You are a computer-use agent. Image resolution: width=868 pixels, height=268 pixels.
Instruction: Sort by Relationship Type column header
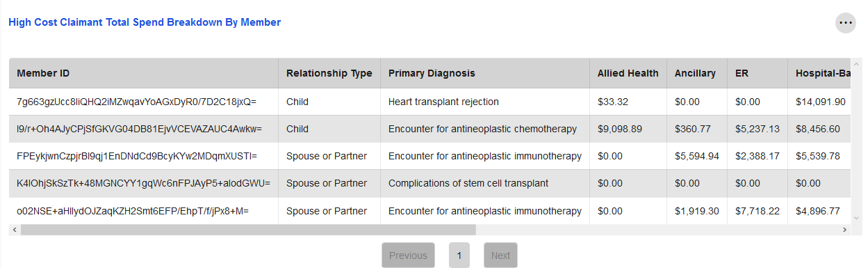click(x=329, y=73)
